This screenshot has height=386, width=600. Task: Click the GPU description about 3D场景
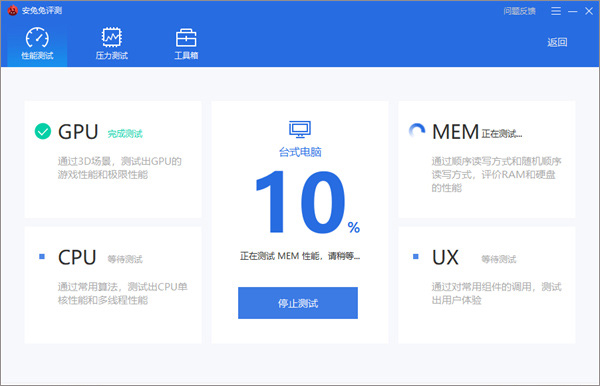click(119, 168)
